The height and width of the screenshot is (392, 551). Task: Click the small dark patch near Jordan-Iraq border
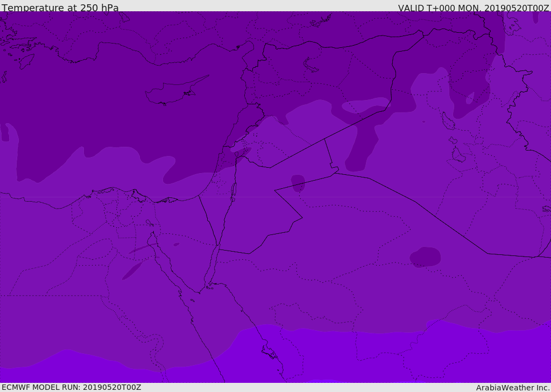pyautogui.click(x=298, y=183)
